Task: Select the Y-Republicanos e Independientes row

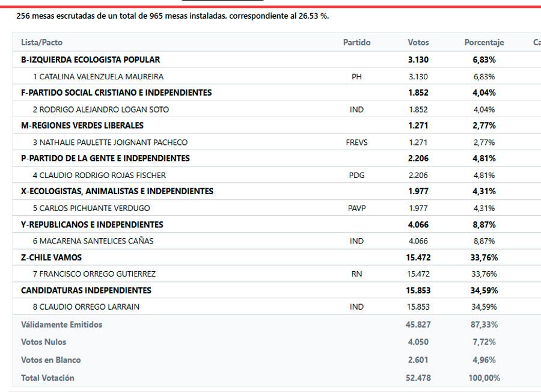Action: coord(277,224)
